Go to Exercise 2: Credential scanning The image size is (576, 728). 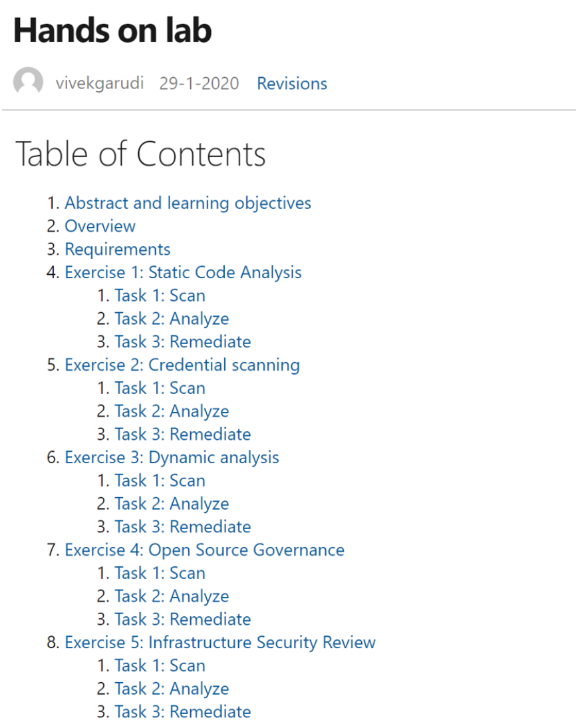pyautogui.click(x=182, y=365)
